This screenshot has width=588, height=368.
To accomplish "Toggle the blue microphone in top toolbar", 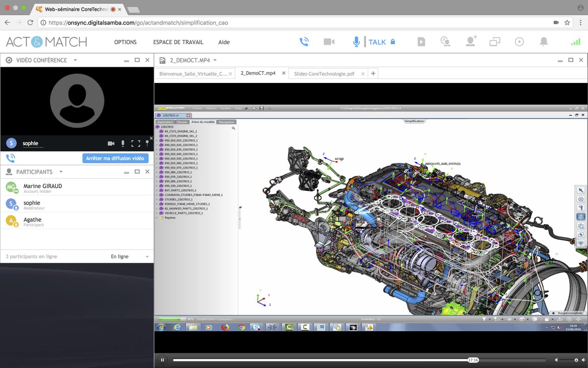I will 357,42.
